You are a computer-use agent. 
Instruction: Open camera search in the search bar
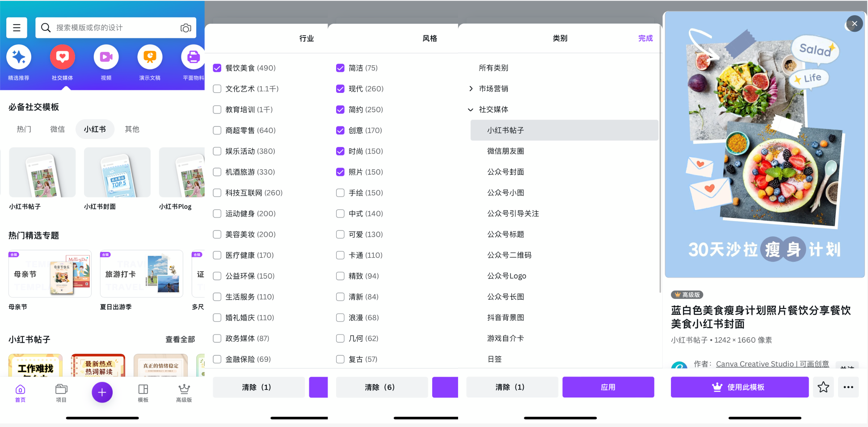(x=185, y=28)
